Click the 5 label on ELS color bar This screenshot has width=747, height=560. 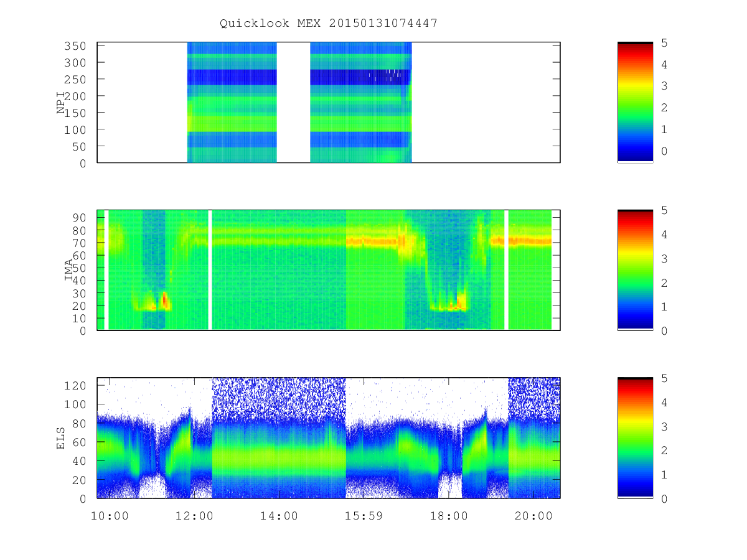665,378
